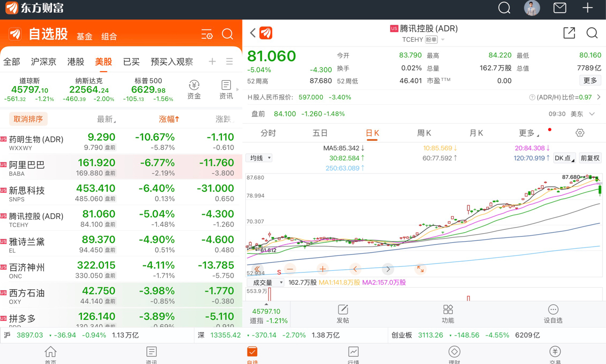This screenshot has height=364, width=606.
Task: Open the watchlist group menu (three lines)
Action: point(230,62)
